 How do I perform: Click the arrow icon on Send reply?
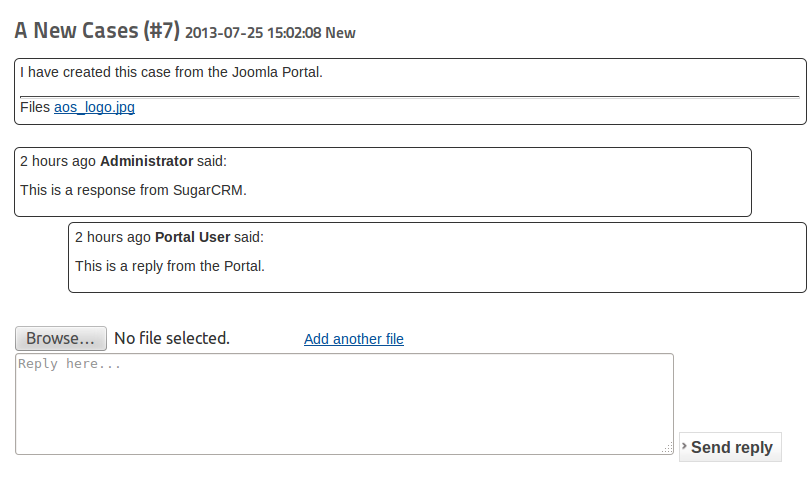pos(684,446)
